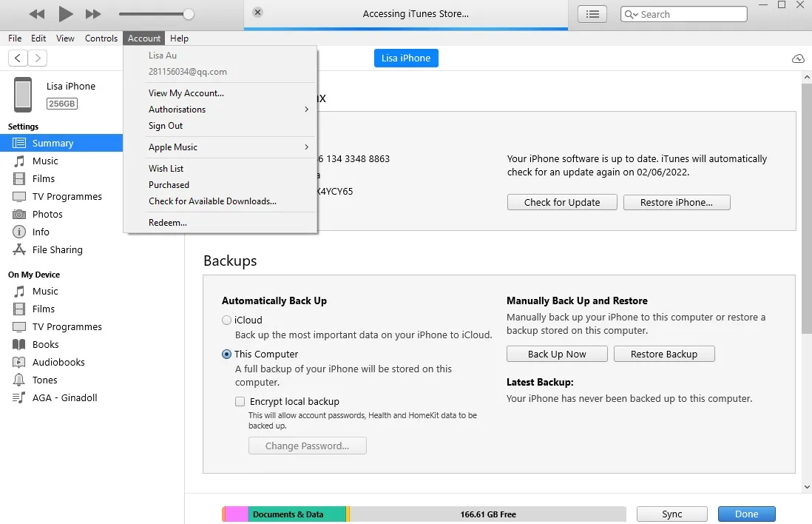The image size is (812, 524).
Task: Click the 256GB capacity label
Action: pos(61,104)
